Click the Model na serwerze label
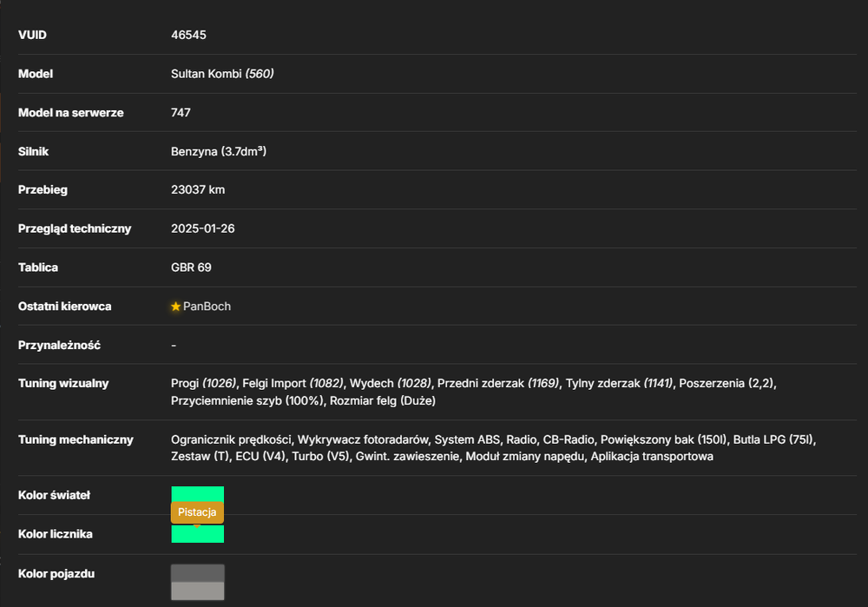 [x=71, y=112]
